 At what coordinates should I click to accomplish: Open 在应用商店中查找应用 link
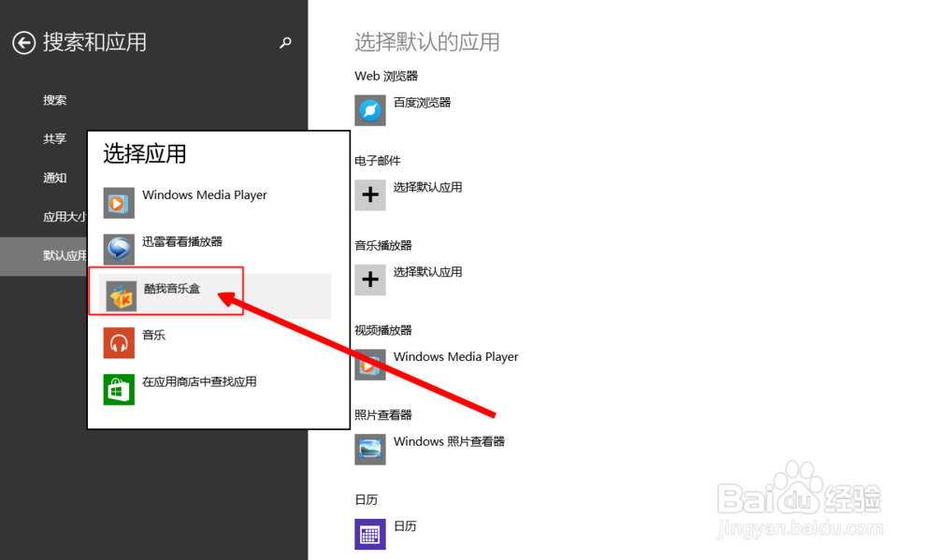(x=199, y=381)
